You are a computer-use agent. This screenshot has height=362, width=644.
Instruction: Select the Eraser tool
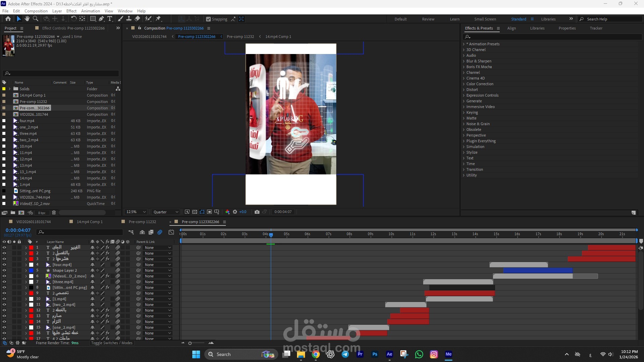click(x=137, y=19)
